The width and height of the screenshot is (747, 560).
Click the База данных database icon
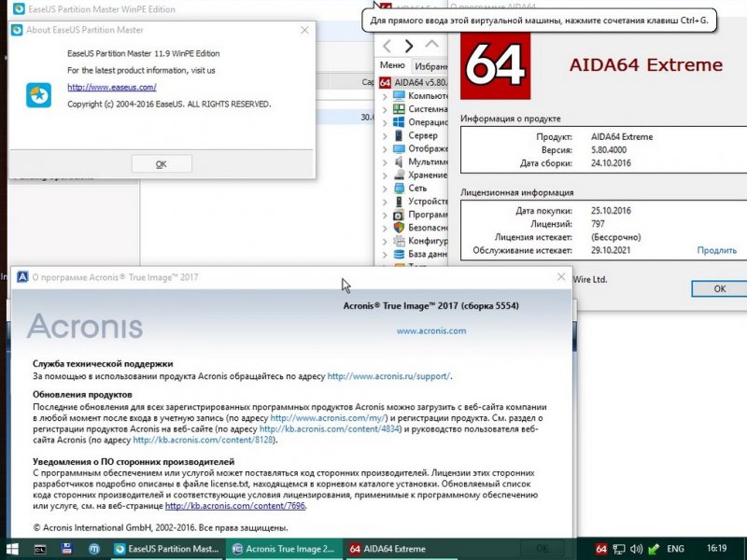click(x=399, y=254)
